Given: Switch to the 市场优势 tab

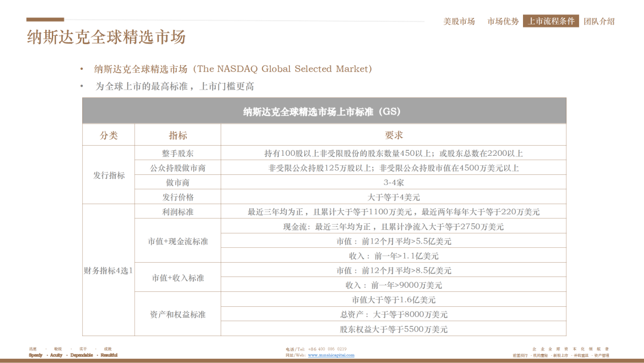Looking at the screenshot, I should [x=503, y=21].
